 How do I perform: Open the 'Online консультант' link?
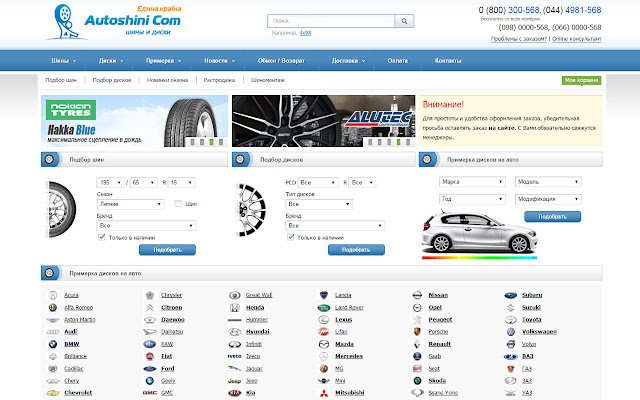pyautogui.click(x=577, y=39)
